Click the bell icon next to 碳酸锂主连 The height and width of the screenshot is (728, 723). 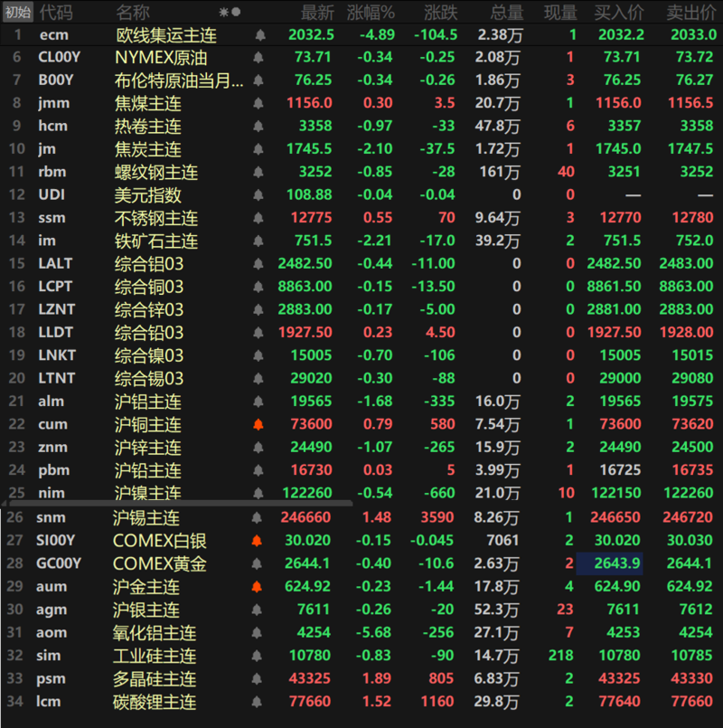tap(258, 702)
